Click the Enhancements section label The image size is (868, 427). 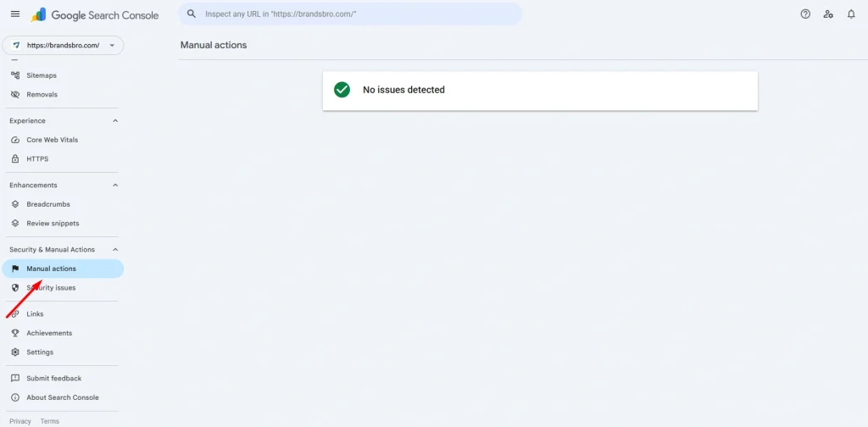(x=33, y=186)
